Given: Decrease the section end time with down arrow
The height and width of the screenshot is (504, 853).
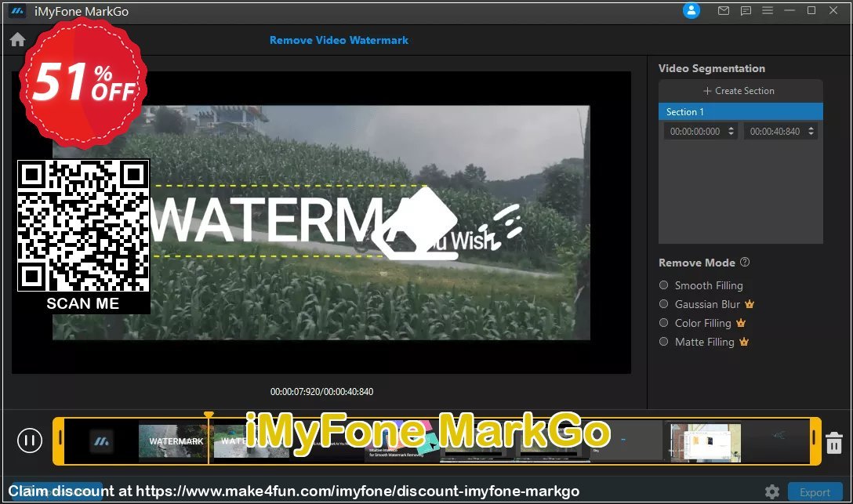Looking at the screenshot, I should coord(811,134).
